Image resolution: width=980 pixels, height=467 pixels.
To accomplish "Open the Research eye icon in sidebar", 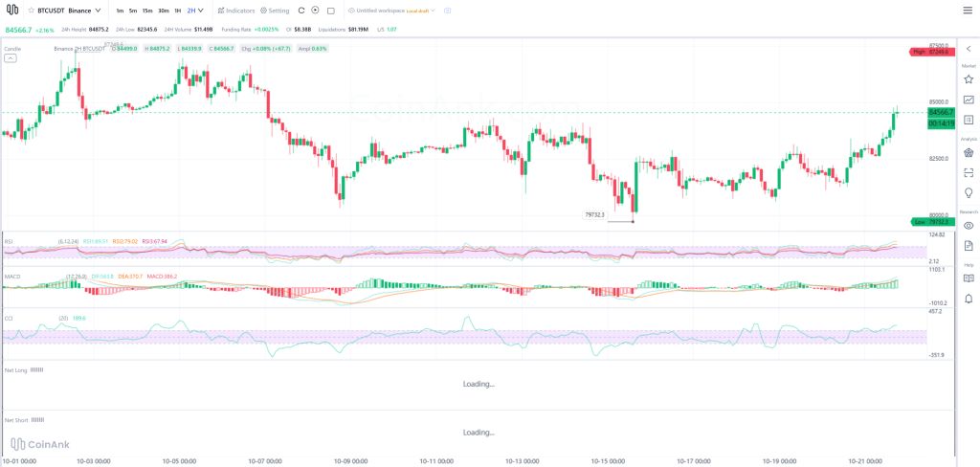I will 969,226.
